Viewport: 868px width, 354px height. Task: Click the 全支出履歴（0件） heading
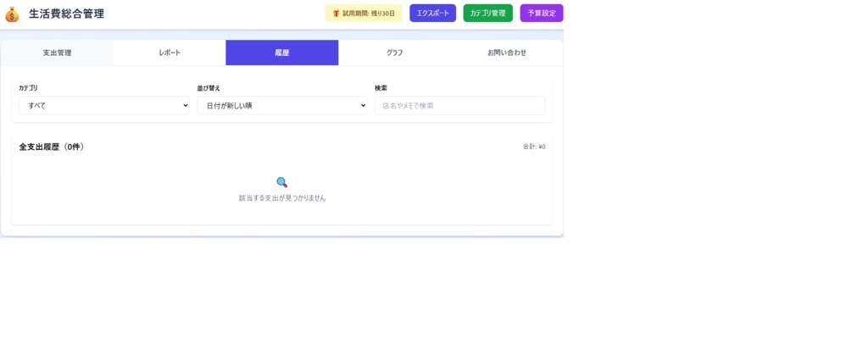point(52,147)
